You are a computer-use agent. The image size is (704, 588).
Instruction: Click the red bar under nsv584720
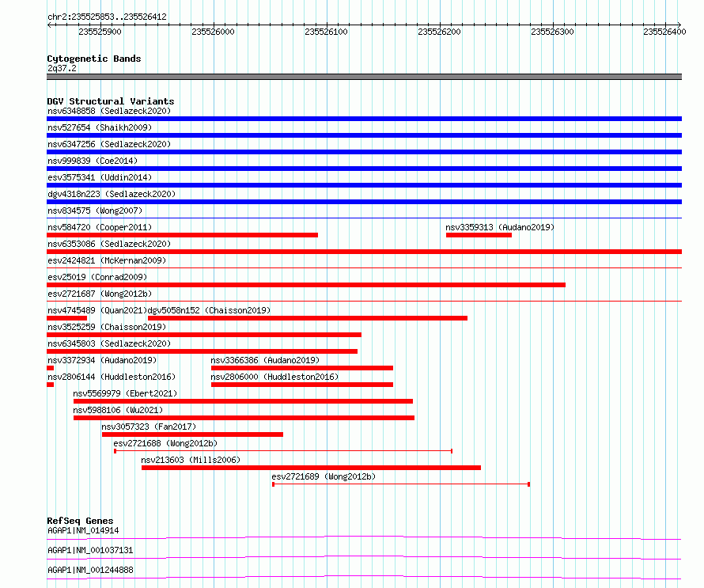[182, 235]
